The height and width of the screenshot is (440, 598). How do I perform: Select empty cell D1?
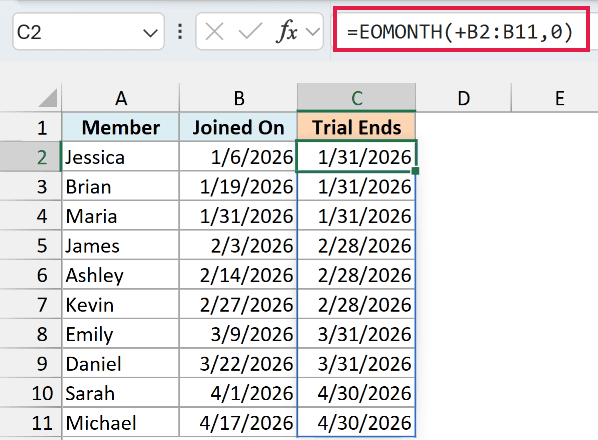click(x=463, y=127)
